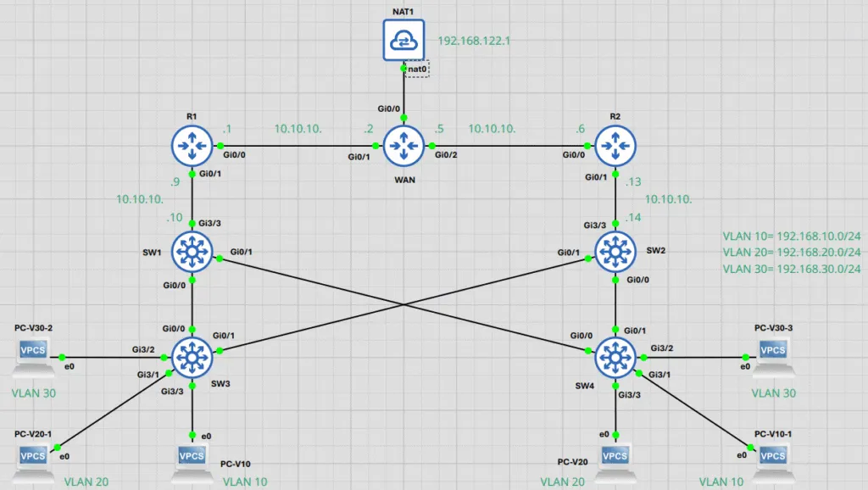Click the VLAN 20 note beside PC-V20-1
The width and height of the screenshot is (868, 490).
click(x=86, y=482)
